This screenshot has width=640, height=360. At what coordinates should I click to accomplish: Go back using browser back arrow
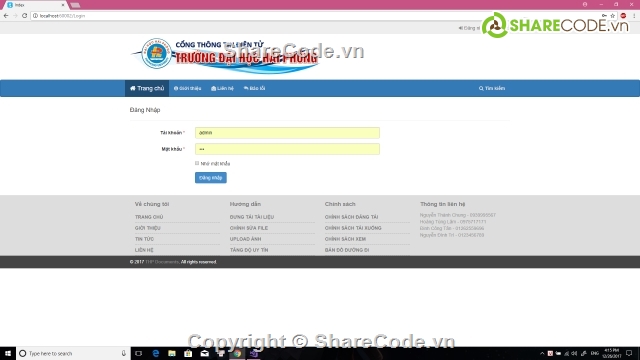click(6, 16)
